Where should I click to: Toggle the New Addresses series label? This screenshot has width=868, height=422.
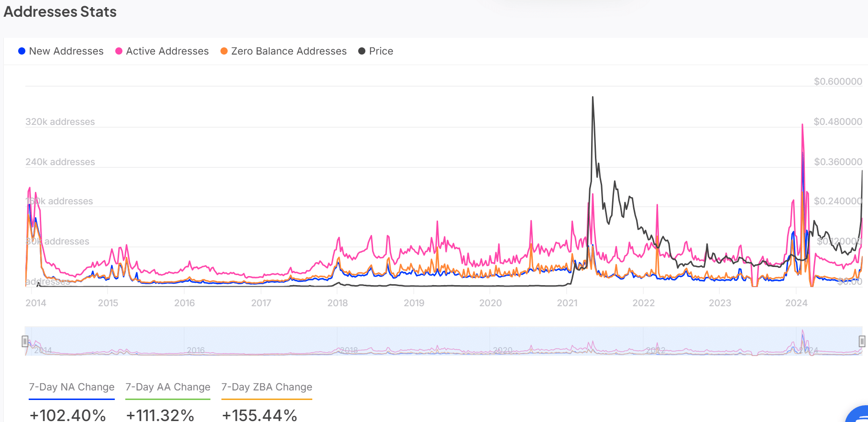click(66, 51)
